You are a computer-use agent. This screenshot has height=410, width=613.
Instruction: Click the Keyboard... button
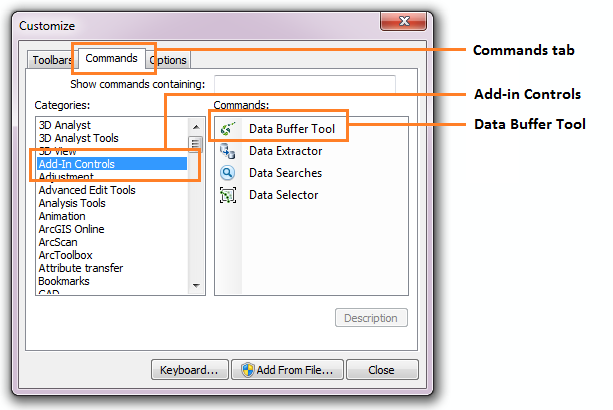(189, 370)
